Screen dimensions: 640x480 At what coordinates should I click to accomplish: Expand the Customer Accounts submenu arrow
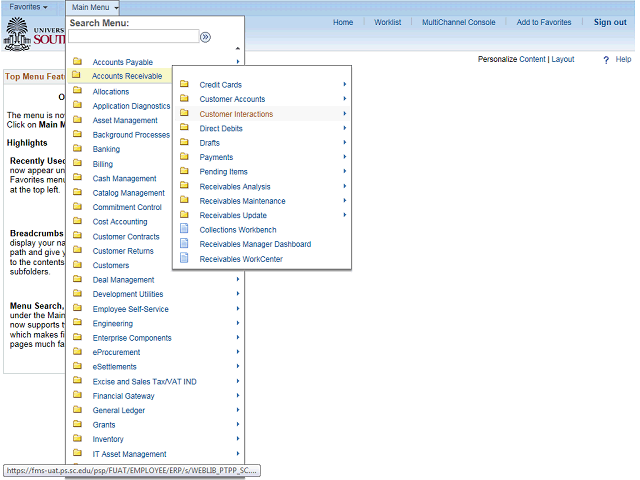[344, 99]
